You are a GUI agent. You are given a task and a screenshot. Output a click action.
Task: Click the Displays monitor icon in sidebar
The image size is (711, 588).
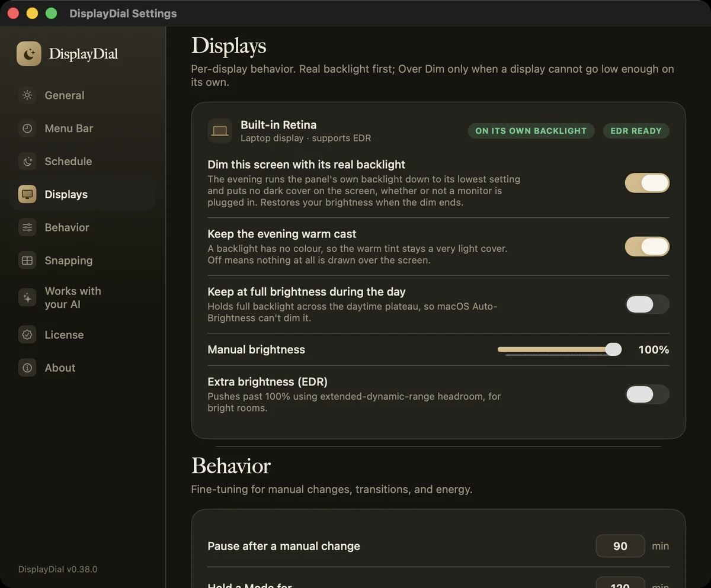pos(27,194)
